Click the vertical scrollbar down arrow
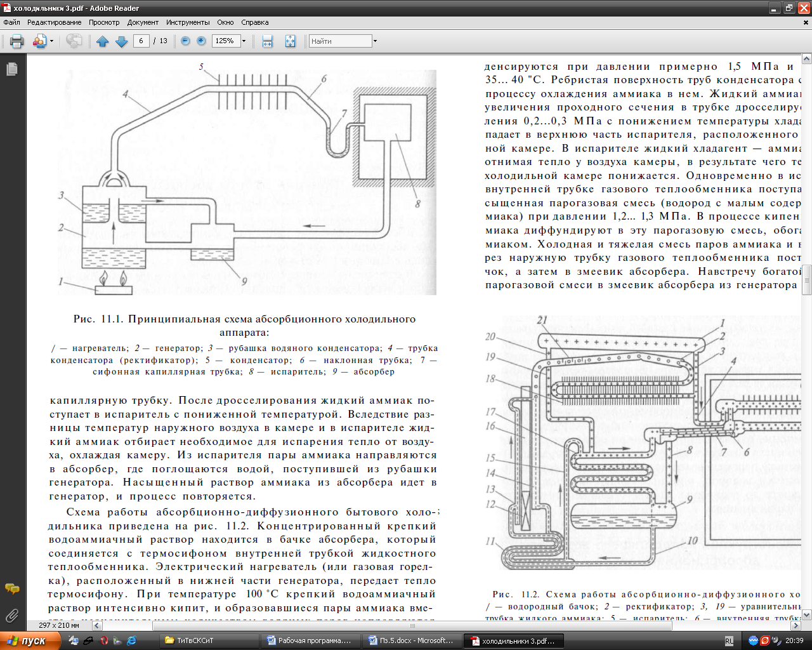 (807, 614)
